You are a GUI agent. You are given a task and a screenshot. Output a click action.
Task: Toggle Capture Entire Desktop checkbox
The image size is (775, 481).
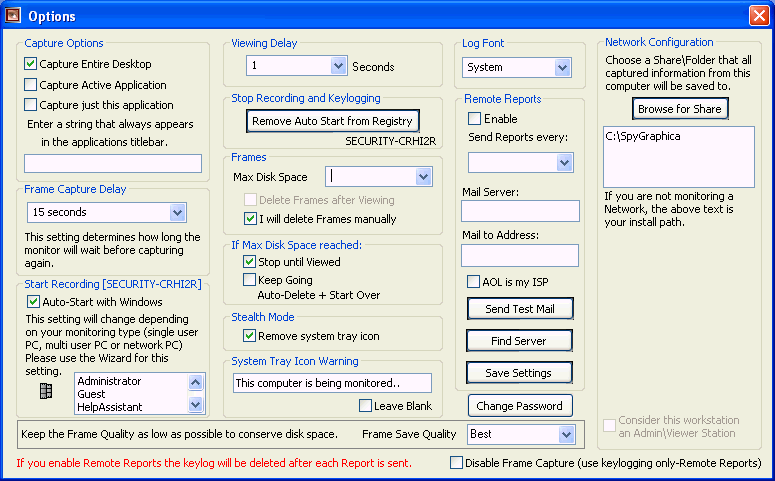click(x=31, y=64)
